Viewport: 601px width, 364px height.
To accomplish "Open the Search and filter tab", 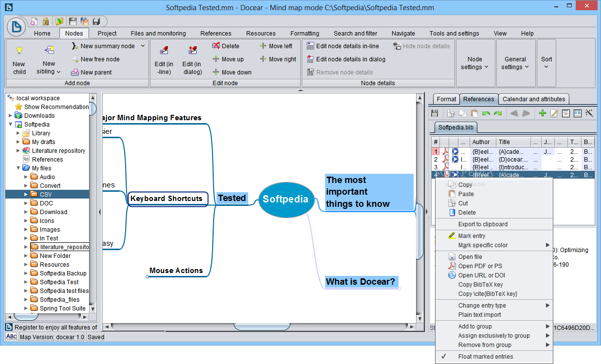I will click(356, 33).
